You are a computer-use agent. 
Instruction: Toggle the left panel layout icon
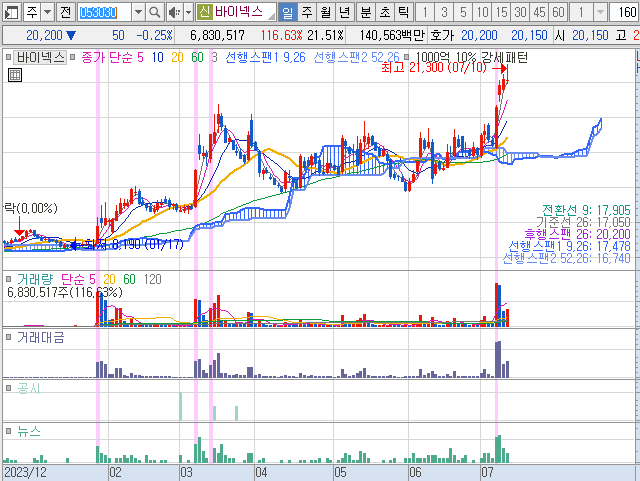tap(12, 13)
